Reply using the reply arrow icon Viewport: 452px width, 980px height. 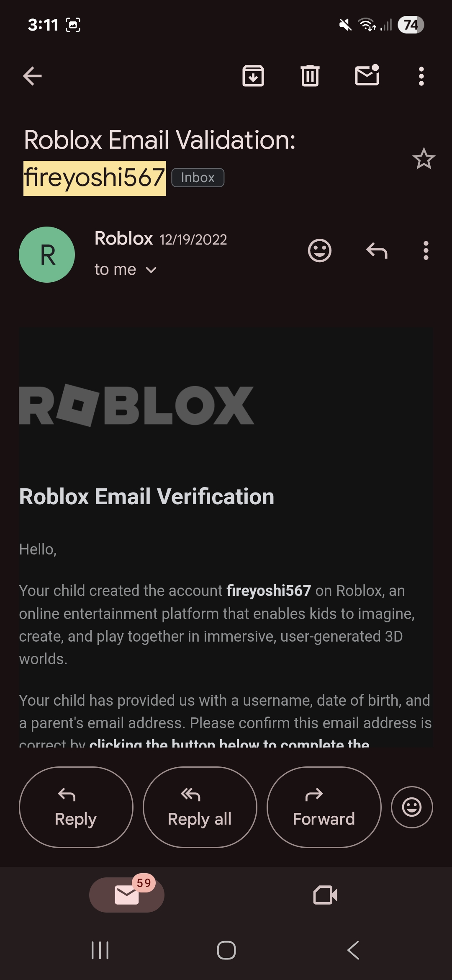coord(376,251)
